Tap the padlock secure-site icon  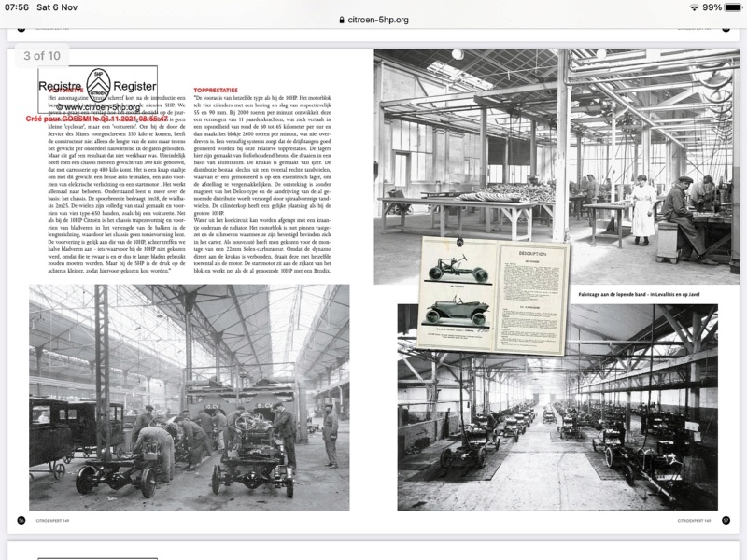click(x=342, y=20)
